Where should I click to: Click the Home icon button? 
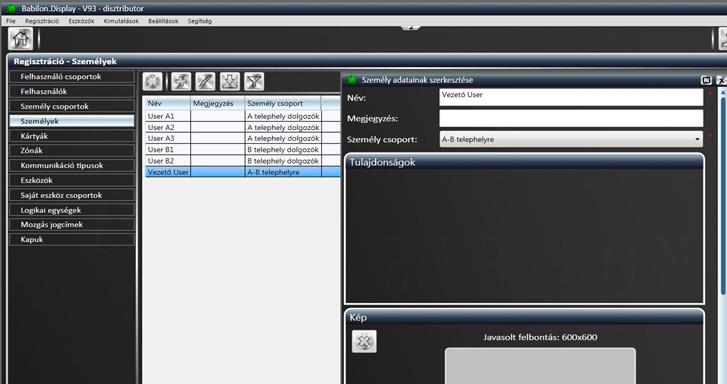[x=20, y=38]
